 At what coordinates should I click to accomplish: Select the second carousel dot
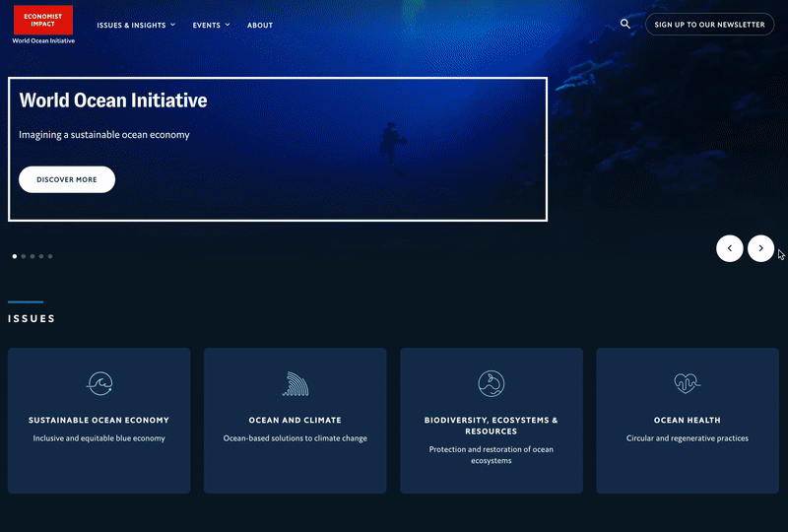tap(24, 256)
